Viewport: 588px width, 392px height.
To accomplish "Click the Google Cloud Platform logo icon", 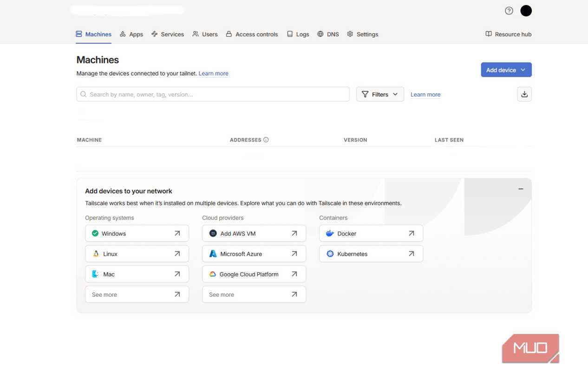I will pyautogui.click(x=212, y=274).
